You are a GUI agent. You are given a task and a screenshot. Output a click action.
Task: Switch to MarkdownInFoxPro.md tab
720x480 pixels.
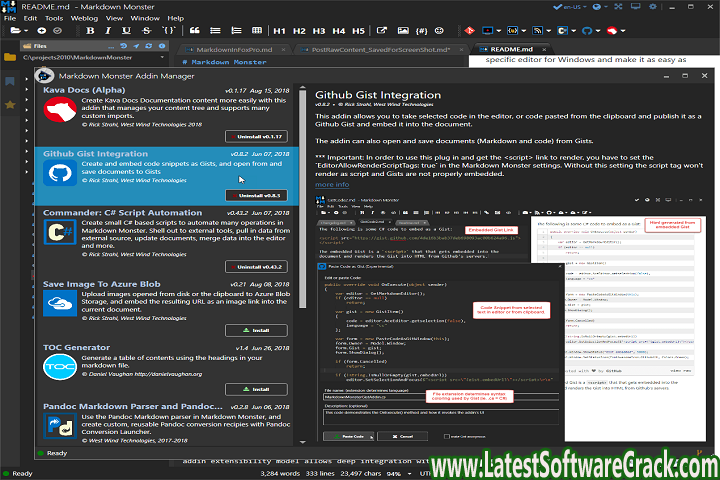(x=234, y=50)
